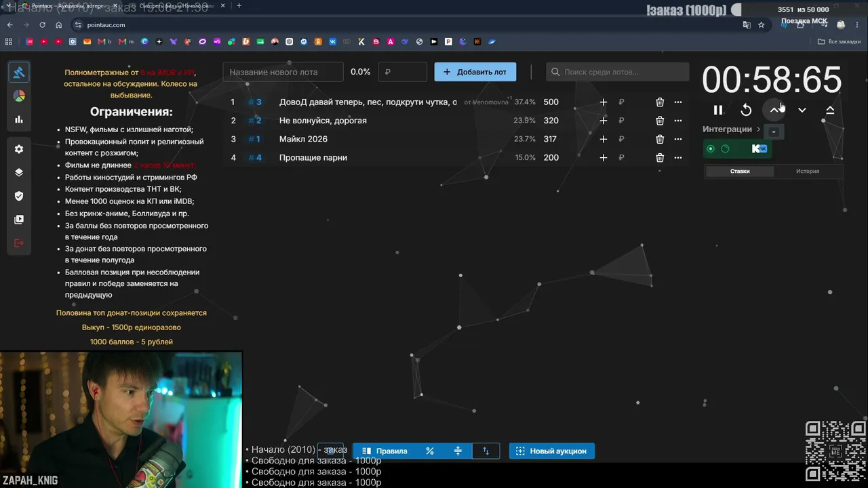Open the 'Все закладки' bookmarks folder
The width and height of the screenshot is (868, 488).
(840, 41)
